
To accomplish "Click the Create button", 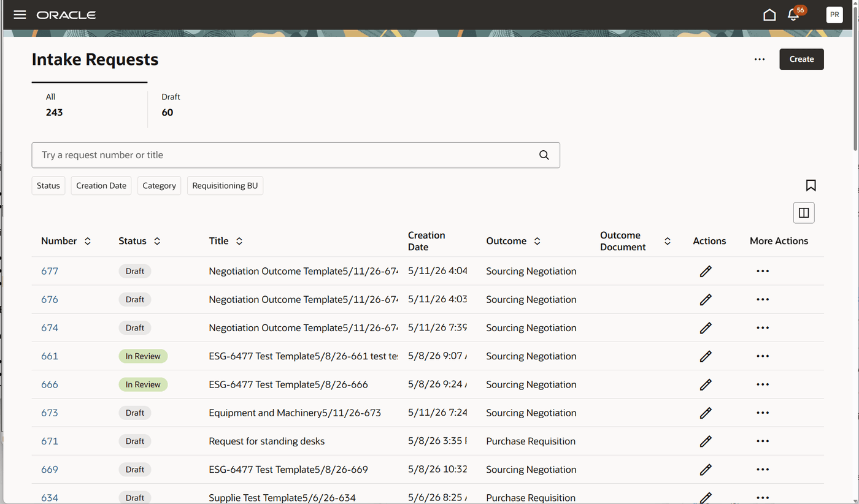I will (801, 59).
